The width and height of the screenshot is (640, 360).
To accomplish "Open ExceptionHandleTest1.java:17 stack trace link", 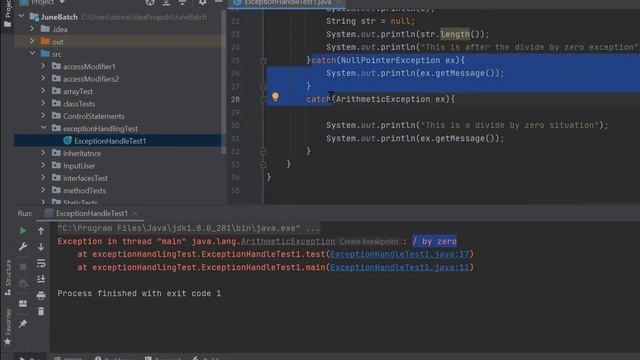I will click(x=400, y=254).
